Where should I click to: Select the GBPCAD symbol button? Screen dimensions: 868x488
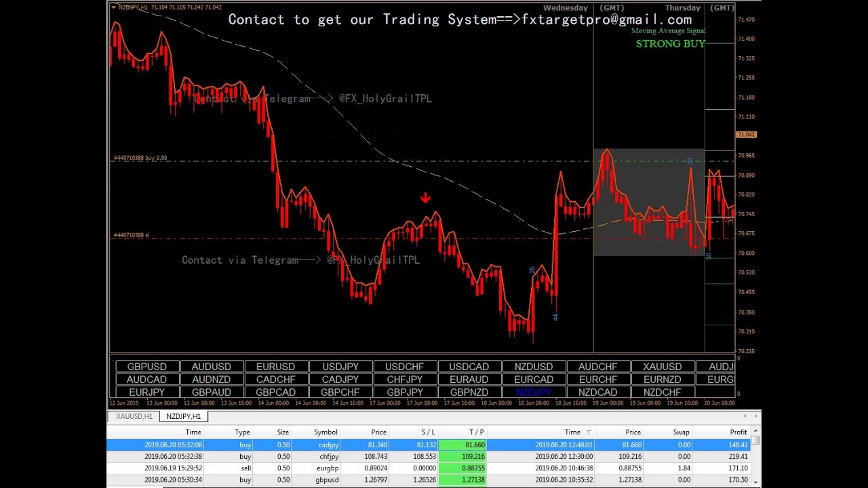click(x=275, y=392)
